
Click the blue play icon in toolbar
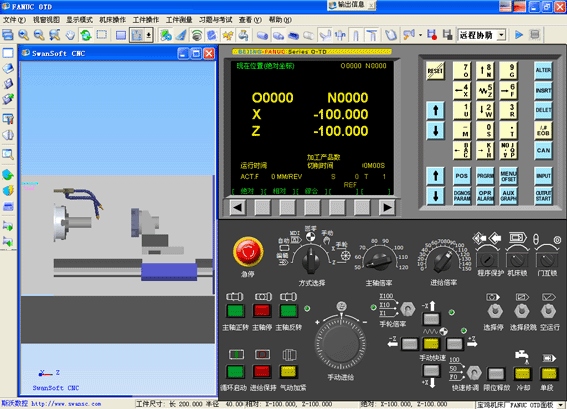click(x=519, y=35)
